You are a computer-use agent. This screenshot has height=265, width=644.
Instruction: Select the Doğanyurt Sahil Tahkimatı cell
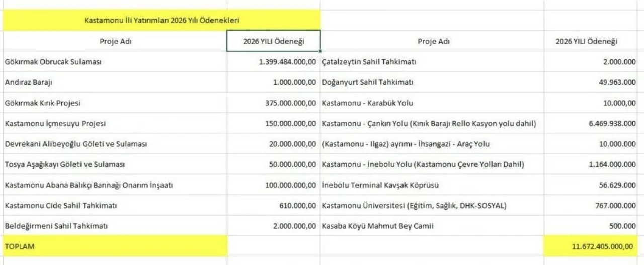point(368,82)
